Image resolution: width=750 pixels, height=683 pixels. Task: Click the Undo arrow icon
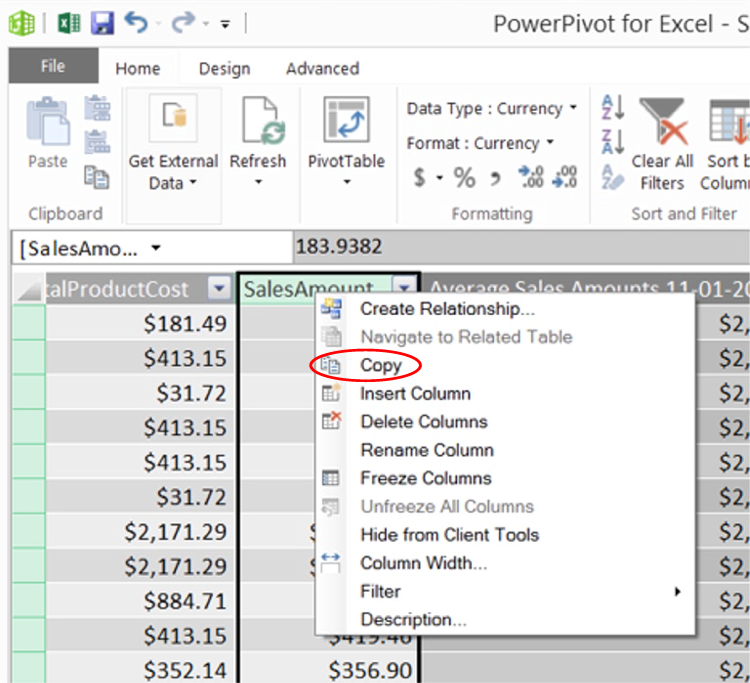137,23
